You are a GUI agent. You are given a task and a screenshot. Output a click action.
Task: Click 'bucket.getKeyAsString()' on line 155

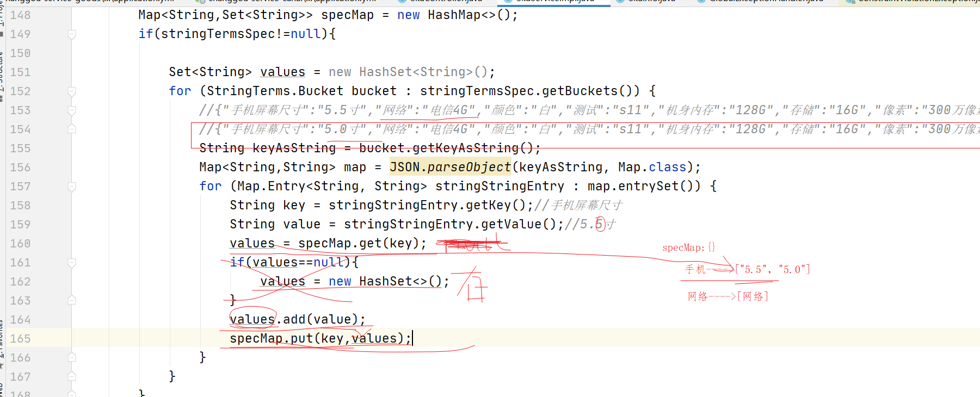click(x=446, y=148)
